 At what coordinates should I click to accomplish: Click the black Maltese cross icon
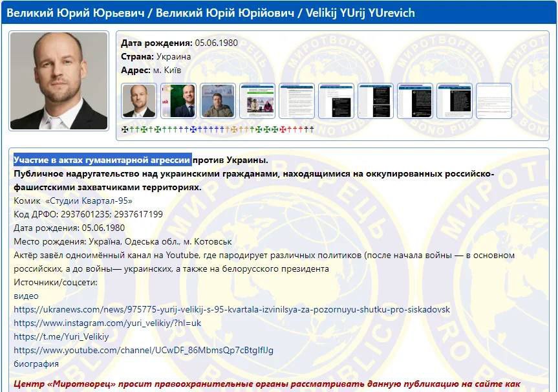coord(125,129)
